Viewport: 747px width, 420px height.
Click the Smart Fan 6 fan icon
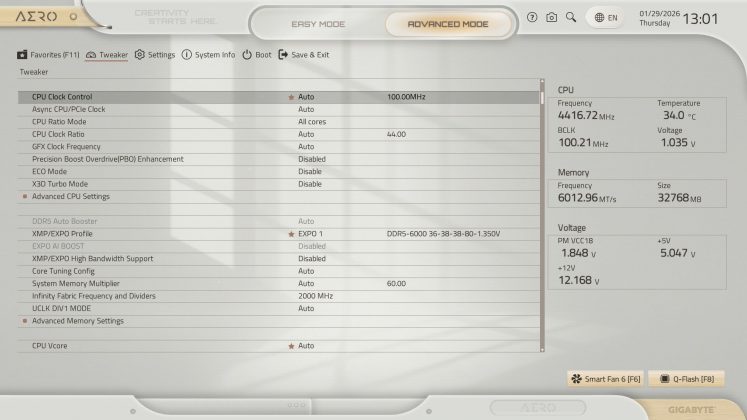pyautogui.click(x=576, y=379)
